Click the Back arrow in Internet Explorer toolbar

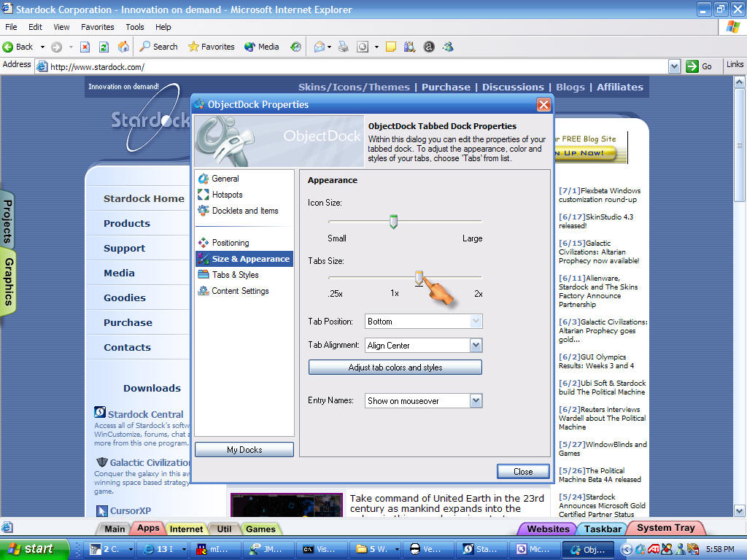click(x=18, y=47)
